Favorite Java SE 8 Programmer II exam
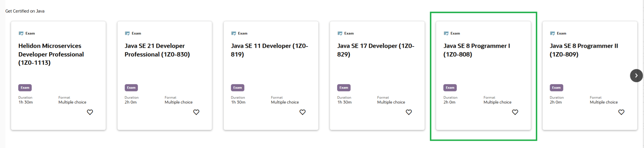This screenshot has height=148, width=644. point(621,112)
